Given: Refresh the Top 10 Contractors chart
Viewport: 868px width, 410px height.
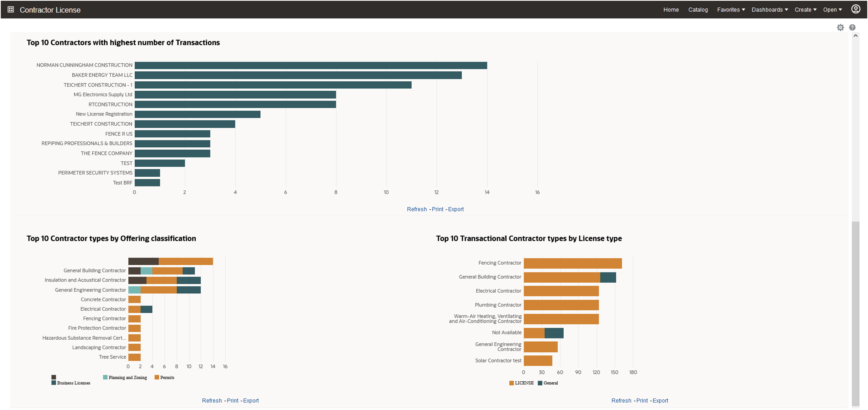Looking at the screenshot, I should click(417, 209).
